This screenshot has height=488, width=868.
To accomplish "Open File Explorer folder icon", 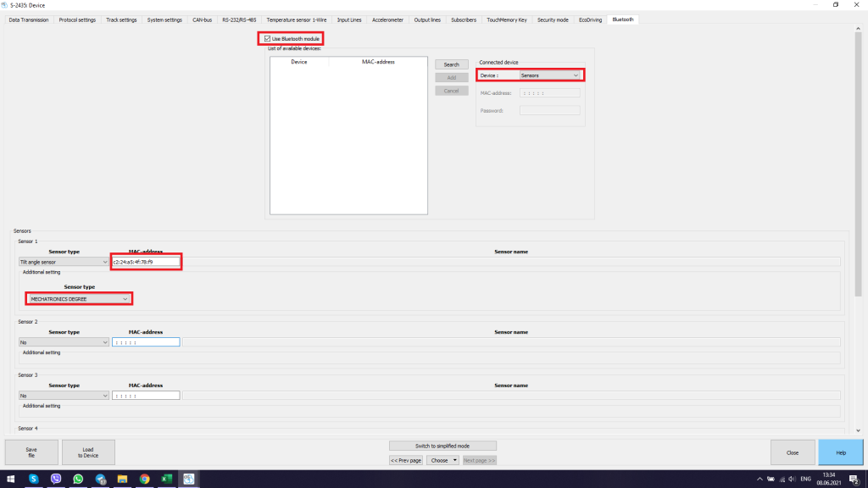I will pyautogui.click(x=123, y=479).
